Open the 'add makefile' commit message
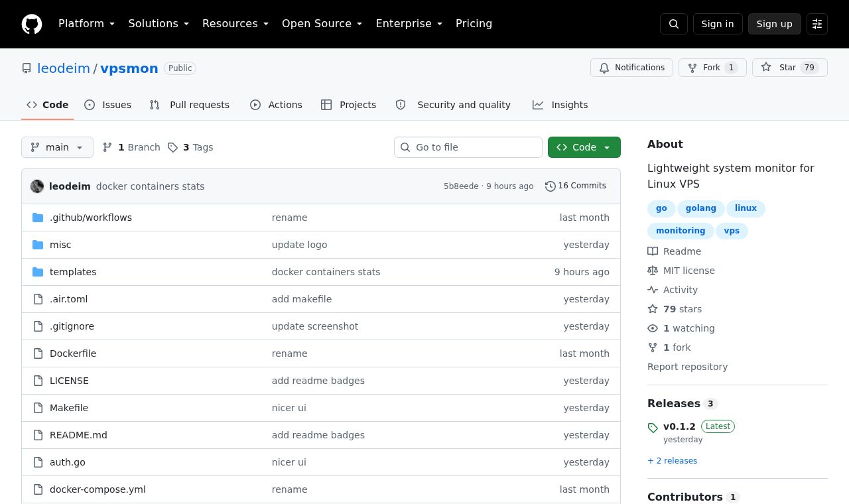 [302, 299]
